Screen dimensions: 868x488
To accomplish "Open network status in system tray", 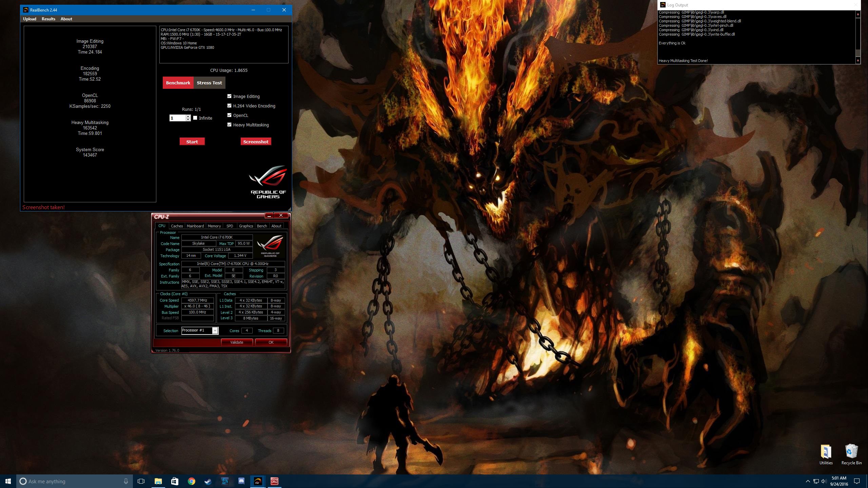I will [x=816, y=481].
